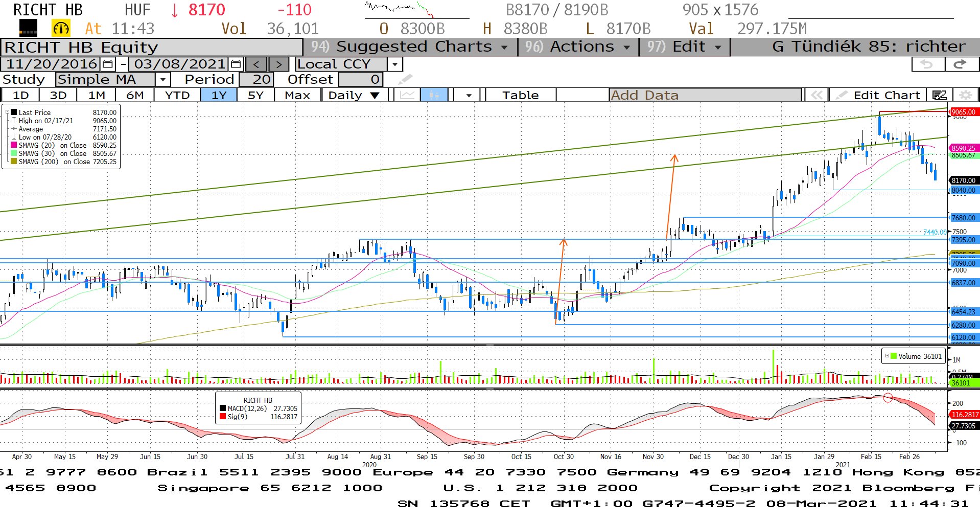Click the 6837.00 horizontal line label
This screenshot has width=980, height=524.
pos(963,283)
